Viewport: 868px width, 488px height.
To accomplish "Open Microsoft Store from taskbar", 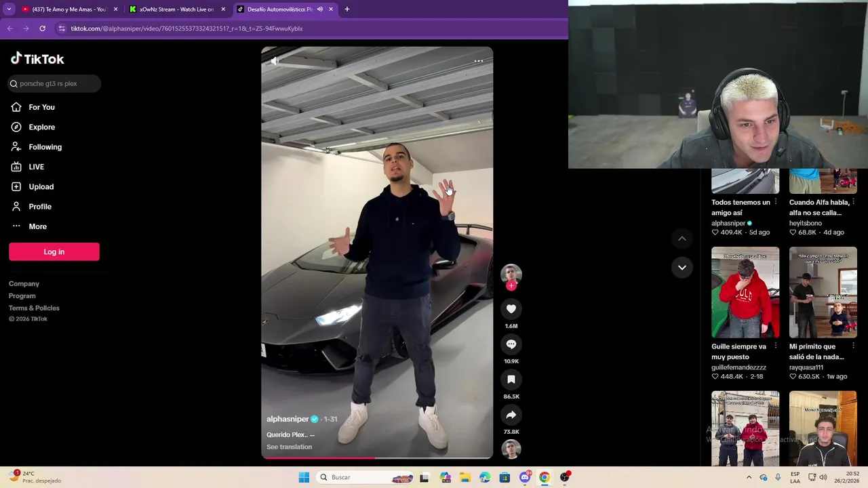I will point(505,477).
